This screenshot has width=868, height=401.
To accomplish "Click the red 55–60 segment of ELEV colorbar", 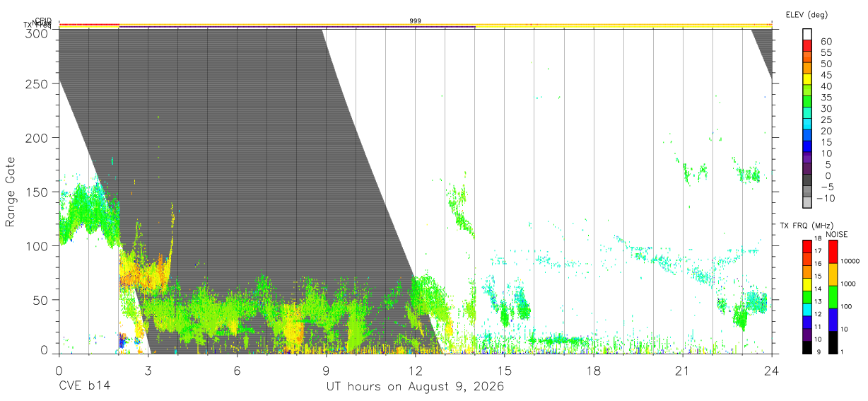I will [807, 47].
